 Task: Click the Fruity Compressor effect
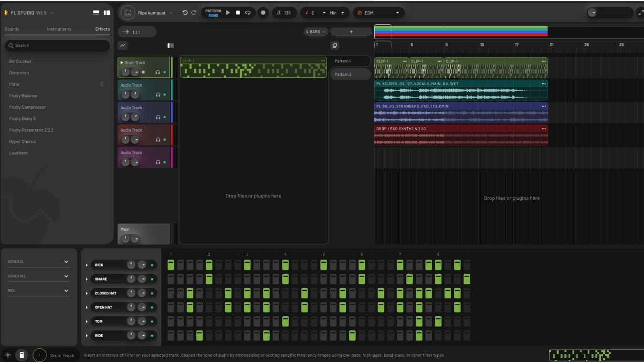(x=27, y=107)
